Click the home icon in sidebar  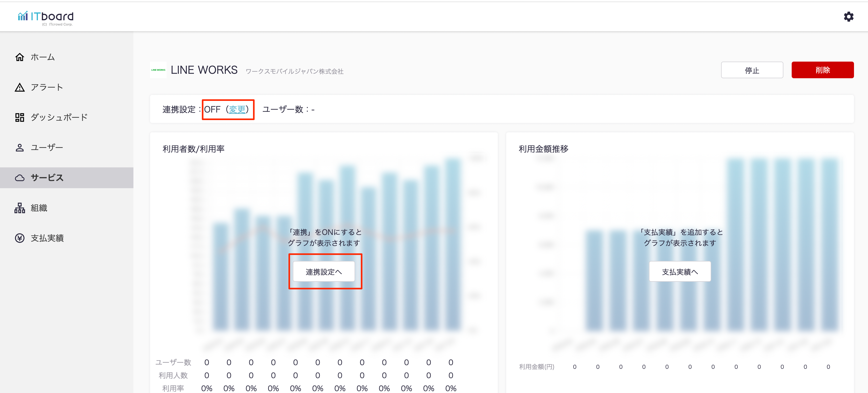[x=19, y=57]
